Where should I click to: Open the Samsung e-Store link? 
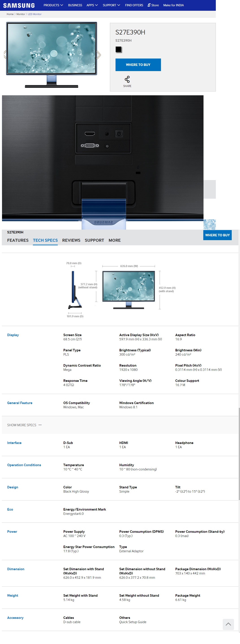point(153,5)
